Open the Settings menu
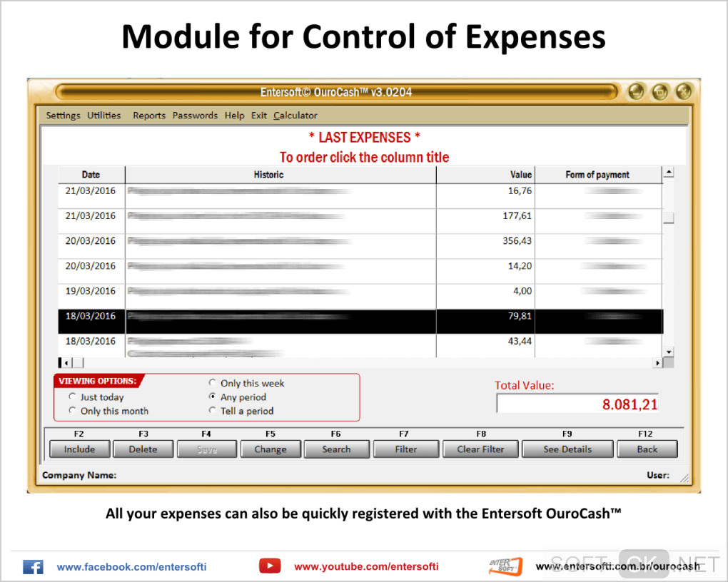This screenshot has width=728, height=582. coord(63,115)
